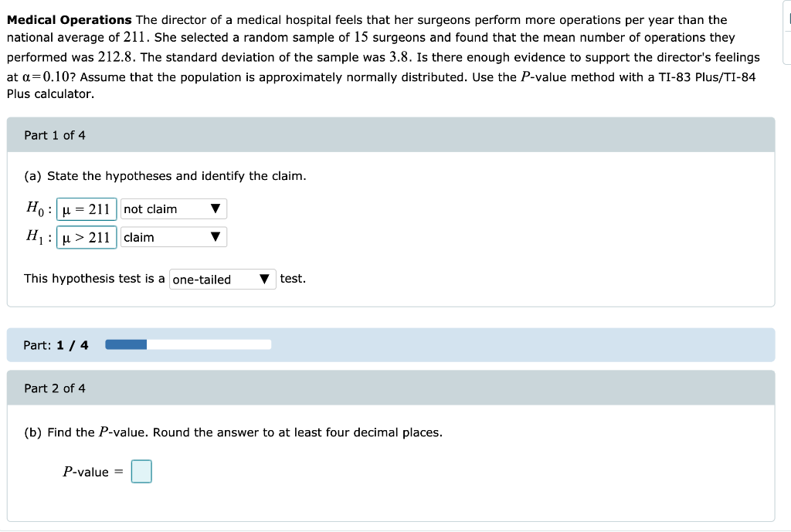Click the H0 hypothesis box showing μ = 211
Image resolution: width=791 pixels, height=532 pixels.
point(86,208)
